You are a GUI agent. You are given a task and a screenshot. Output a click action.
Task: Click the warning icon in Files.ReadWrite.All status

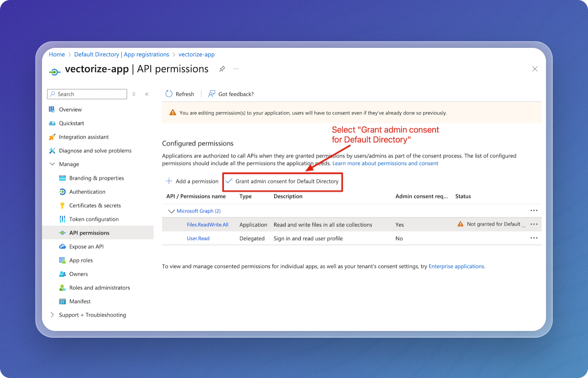click(461, 224)
